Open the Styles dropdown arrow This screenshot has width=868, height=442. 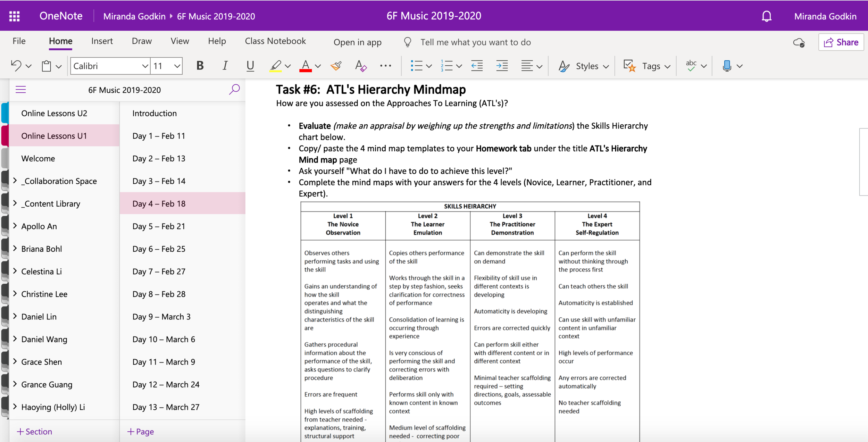[606, 66]
